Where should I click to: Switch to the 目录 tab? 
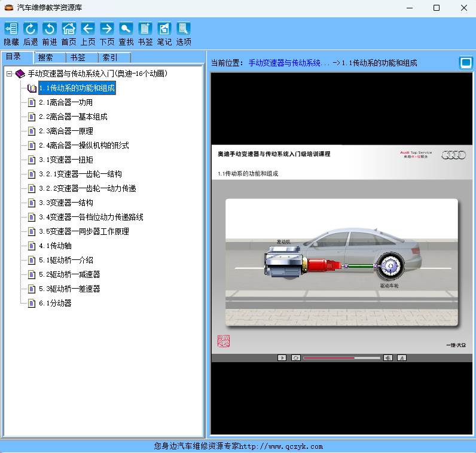(x=17, y=57)
